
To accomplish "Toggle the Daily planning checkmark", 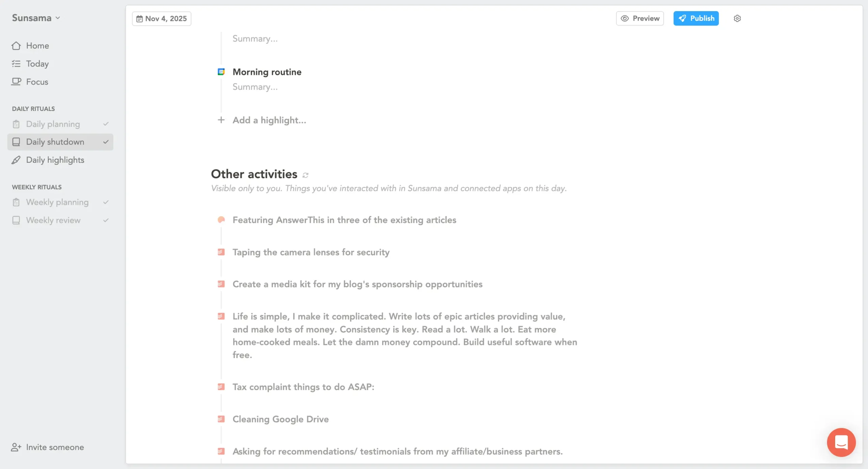I will (x=106, y=124).
